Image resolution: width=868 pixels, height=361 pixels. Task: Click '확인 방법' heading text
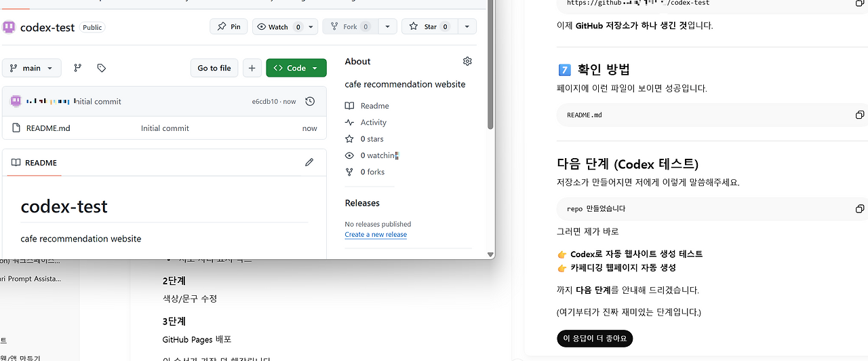tap(604, 69)
